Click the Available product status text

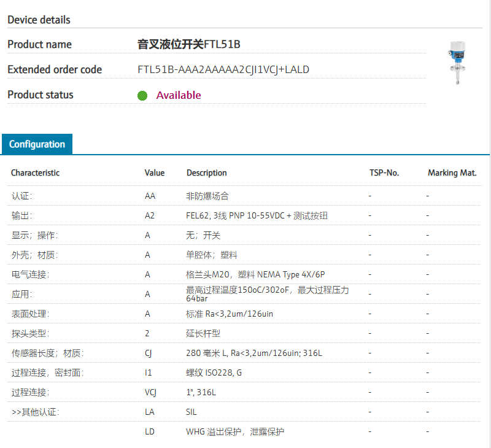pos(179,95)
